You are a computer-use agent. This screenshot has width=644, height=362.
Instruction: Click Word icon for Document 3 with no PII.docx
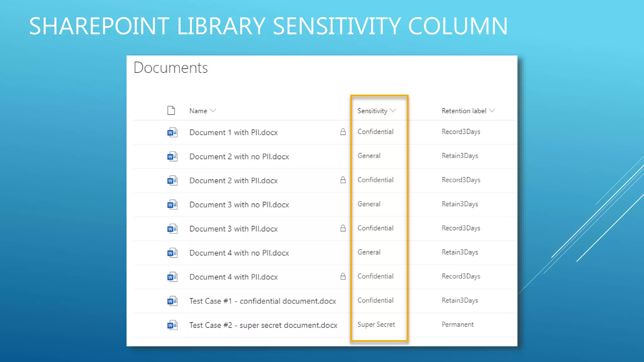[172, 205]
